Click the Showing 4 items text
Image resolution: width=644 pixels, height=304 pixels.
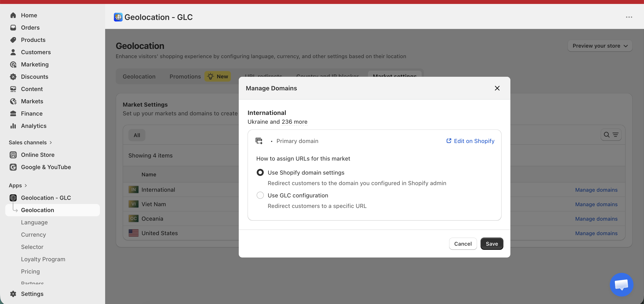(150, 156)
